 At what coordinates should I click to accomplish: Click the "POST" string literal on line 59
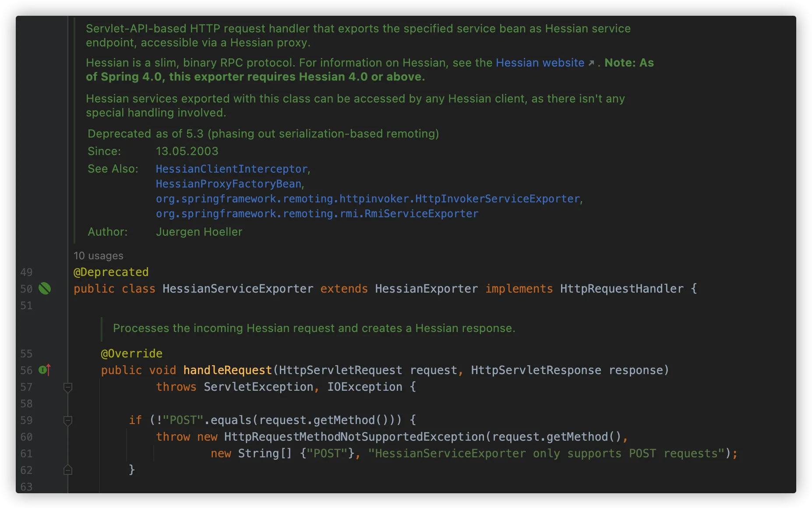[183, 420]
